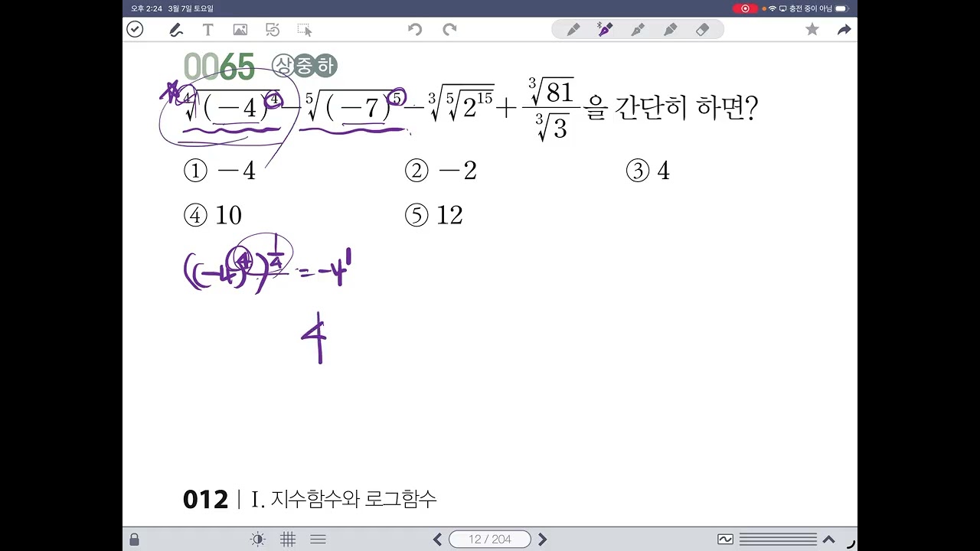Screen dimensions: 980x551
Task: Go to the next page
Action: point(543,540)
